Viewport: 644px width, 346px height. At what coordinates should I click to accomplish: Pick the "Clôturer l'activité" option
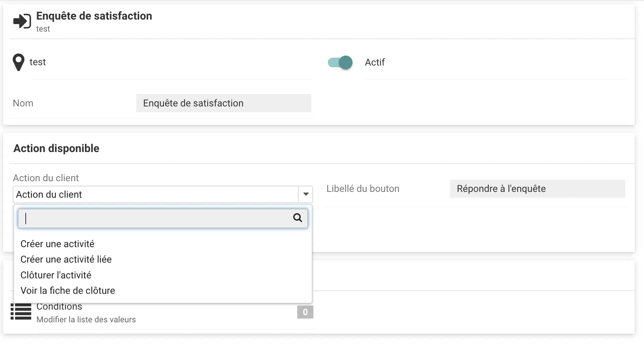coord(56,275)
